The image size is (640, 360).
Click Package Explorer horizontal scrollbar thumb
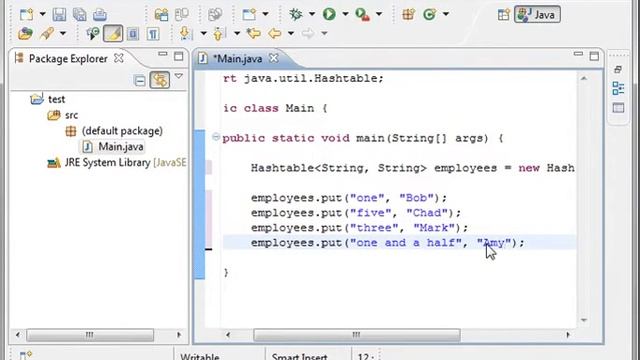click(90, 335)
